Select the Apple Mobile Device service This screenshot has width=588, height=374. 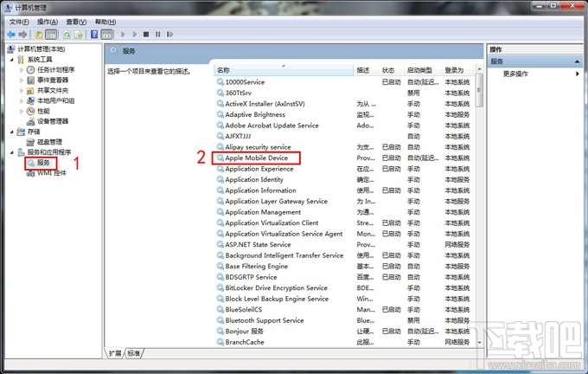click(257, 158)
